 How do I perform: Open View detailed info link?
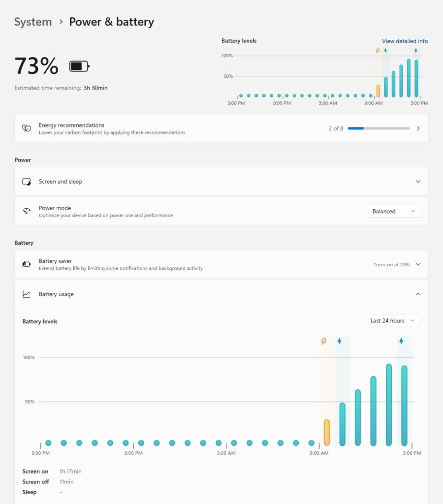click(x=405, y=41)
